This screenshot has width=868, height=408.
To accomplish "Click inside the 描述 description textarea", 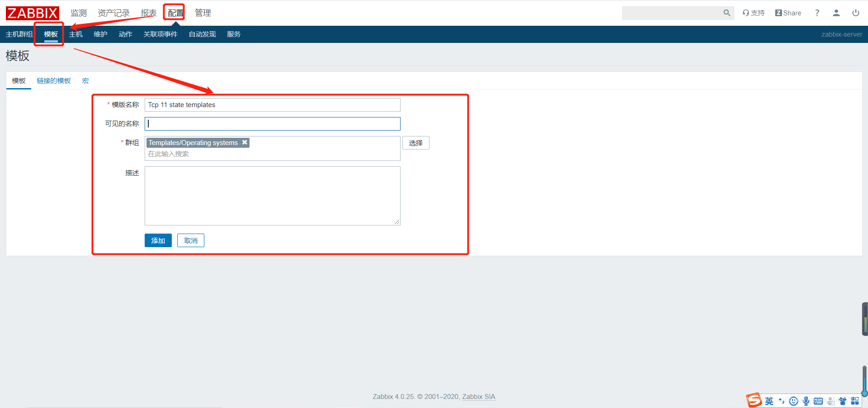I will coord(273,196).
